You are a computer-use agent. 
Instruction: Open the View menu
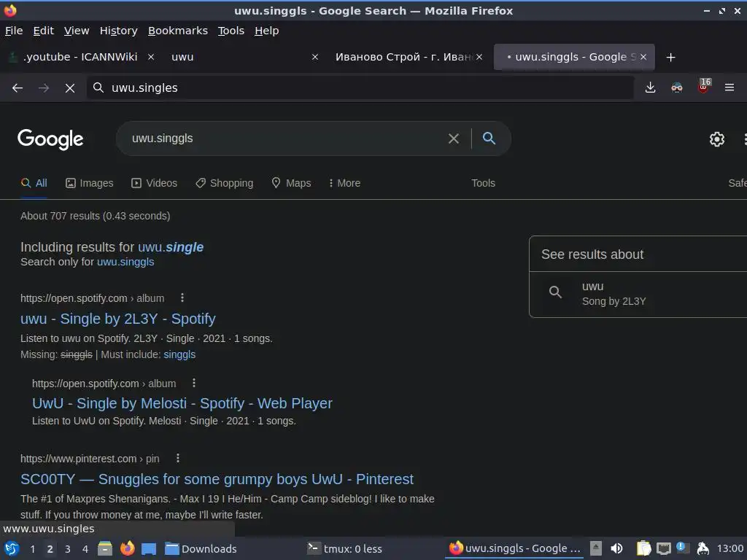[x=77, y=31]
